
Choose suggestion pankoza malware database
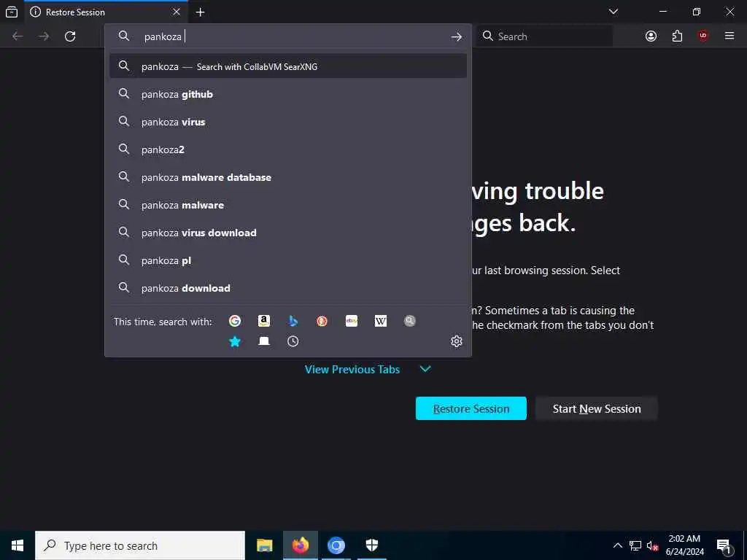pos(287,177)
